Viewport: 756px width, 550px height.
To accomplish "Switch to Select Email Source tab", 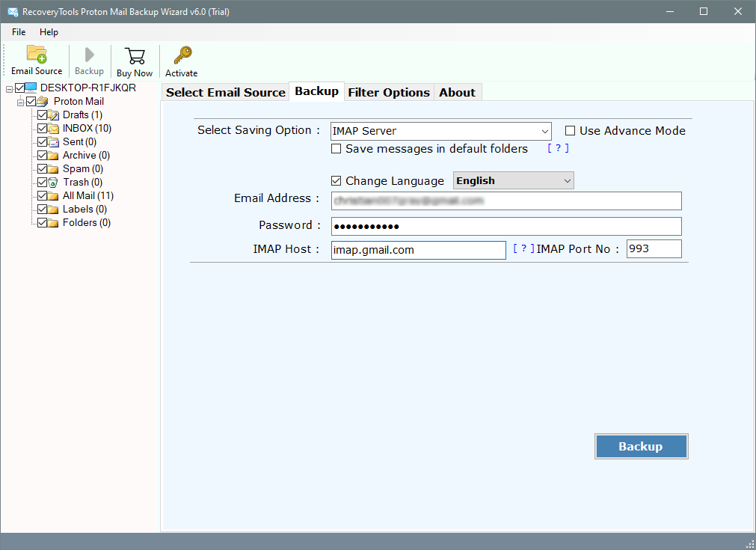I will coord(225,92).
